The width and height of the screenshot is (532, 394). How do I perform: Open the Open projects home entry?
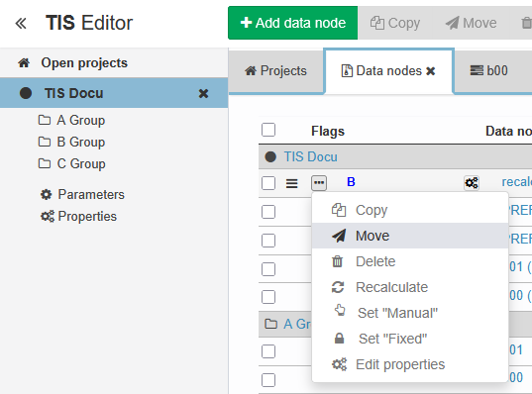pos(72,62)
